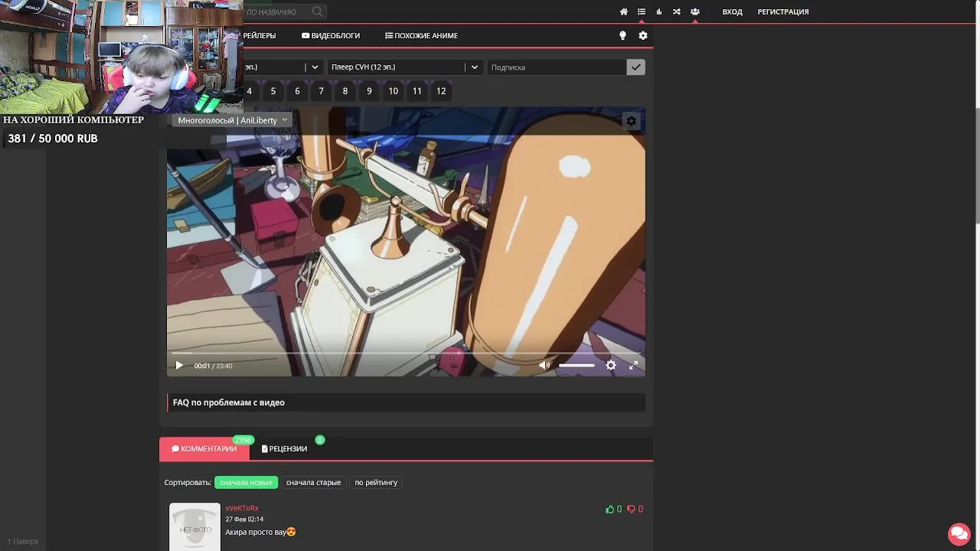Expand the partially hidden player selector arrow
The image size is (980, 551).
click(314, 67)
